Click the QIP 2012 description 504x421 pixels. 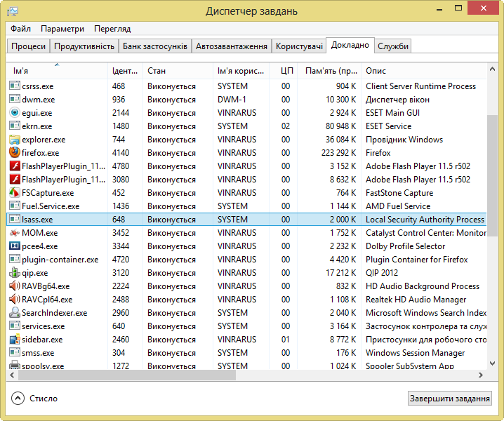point(382,272)
